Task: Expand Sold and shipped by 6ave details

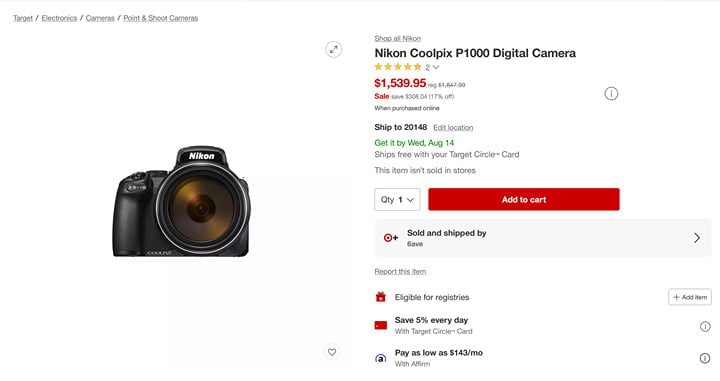Action: [x=543, y=238]
